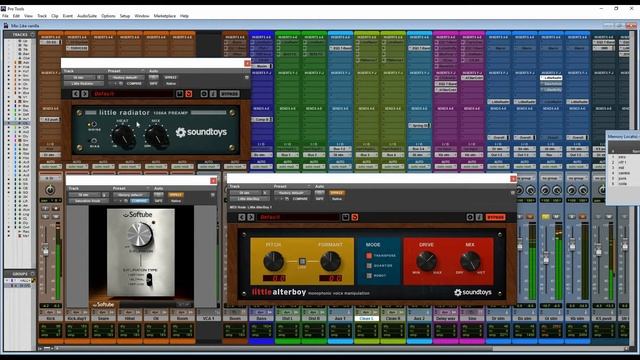
Task: Click Compare in Little Radiator header
Action: coord(134,84)
